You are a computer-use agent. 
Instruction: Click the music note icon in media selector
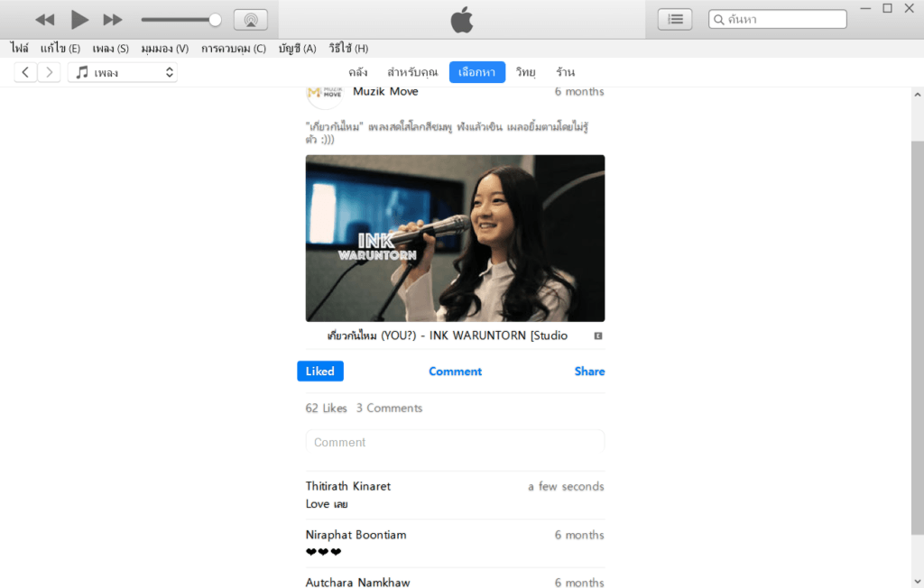[80, 72]
